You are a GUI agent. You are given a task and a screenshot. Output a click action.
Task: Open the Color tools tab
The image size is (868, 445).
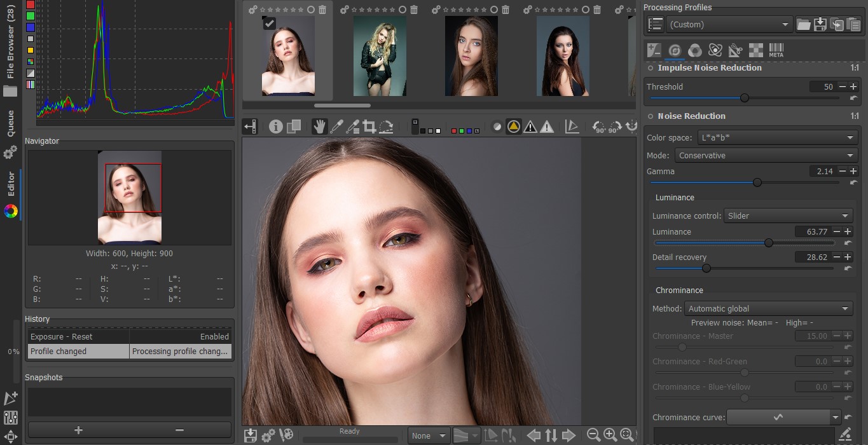coord(695,50)
